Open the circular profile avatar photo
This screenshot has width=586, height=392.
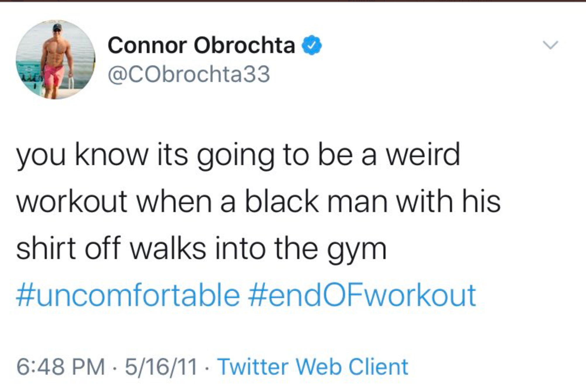56,60
